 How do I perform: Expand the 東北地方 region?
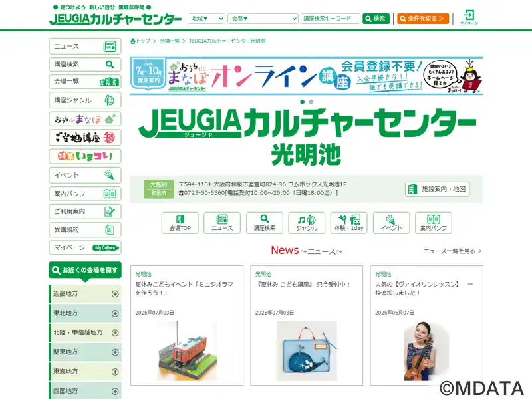[85, 313]
